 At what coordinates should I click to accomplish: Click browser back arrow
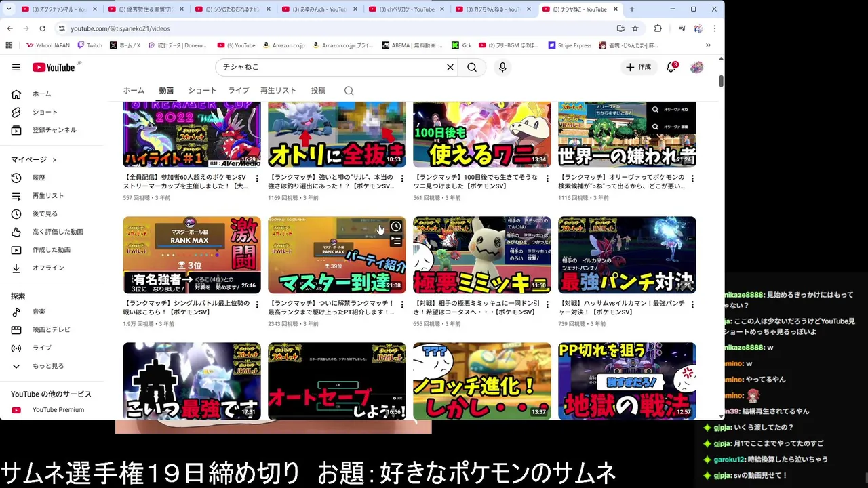click(x=9, y=28)
